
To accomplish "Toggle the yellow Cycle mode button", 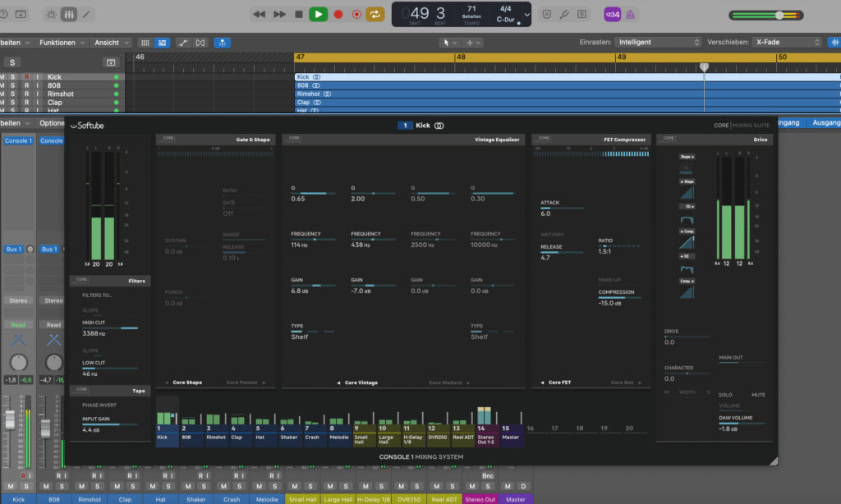I will tap(375, 15).
